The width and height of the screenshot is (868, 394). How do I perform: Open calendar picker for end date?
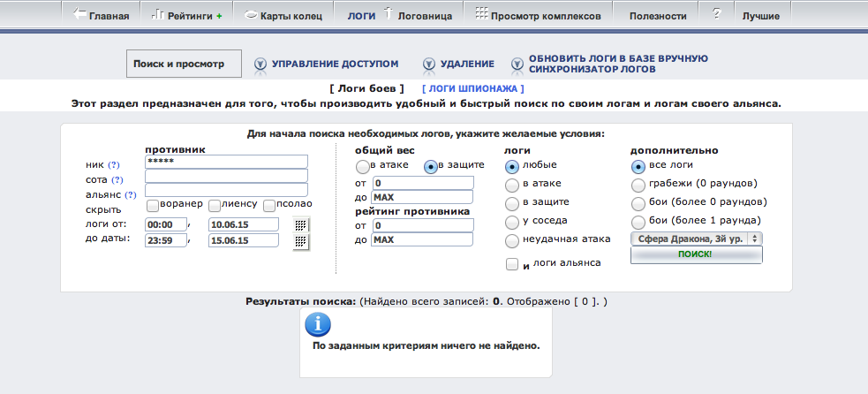301,241
